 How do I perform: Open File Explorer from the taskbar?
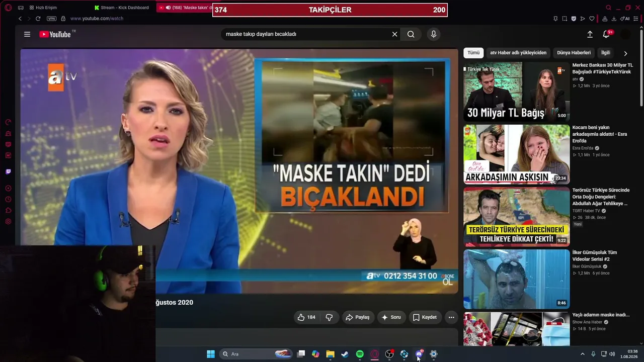click(x=330, y=354)
